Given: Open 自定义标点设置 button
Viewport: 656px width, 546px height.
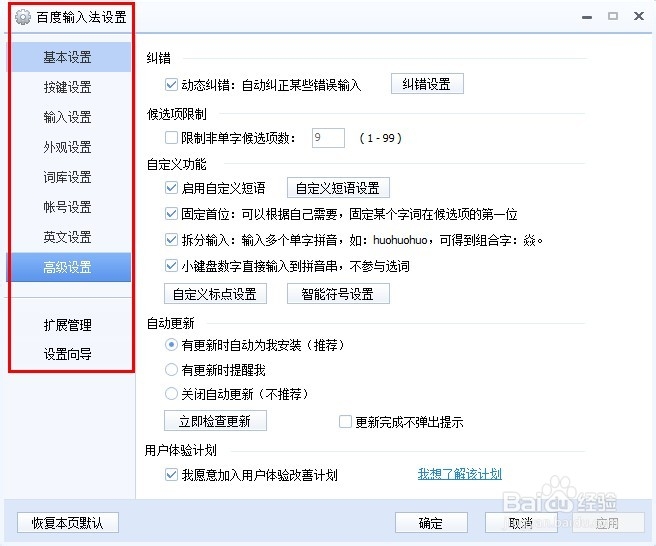Looking at the screenshot, I should pyautogui.click(x=215, y=294).
